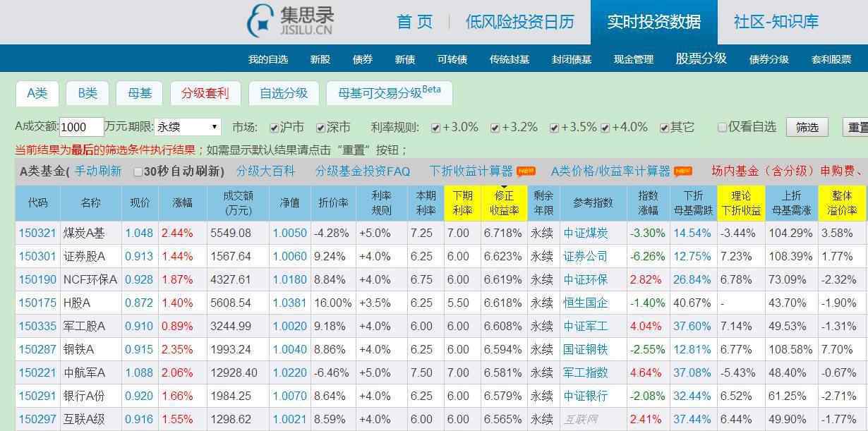Uncheck the +3.5% rate rule

pyautogui.click(x=554, y=128)
